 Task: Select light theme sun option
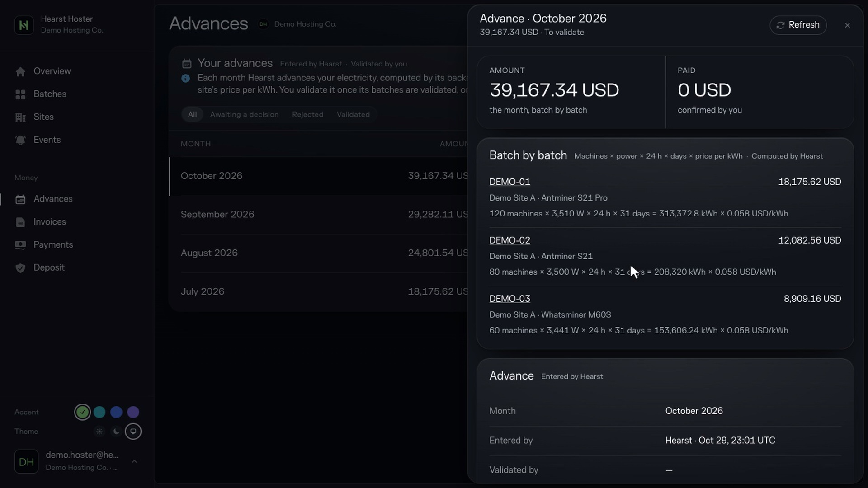(99, 432)
